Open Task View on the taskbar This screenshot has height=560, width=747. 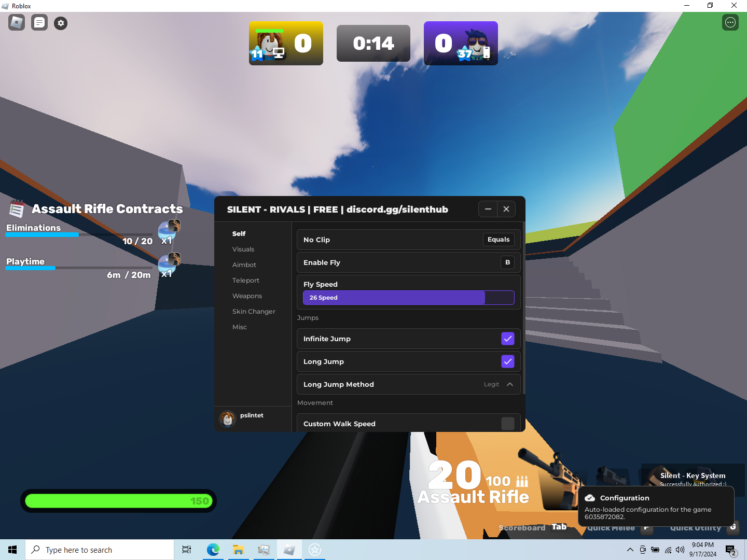(187, 550)
